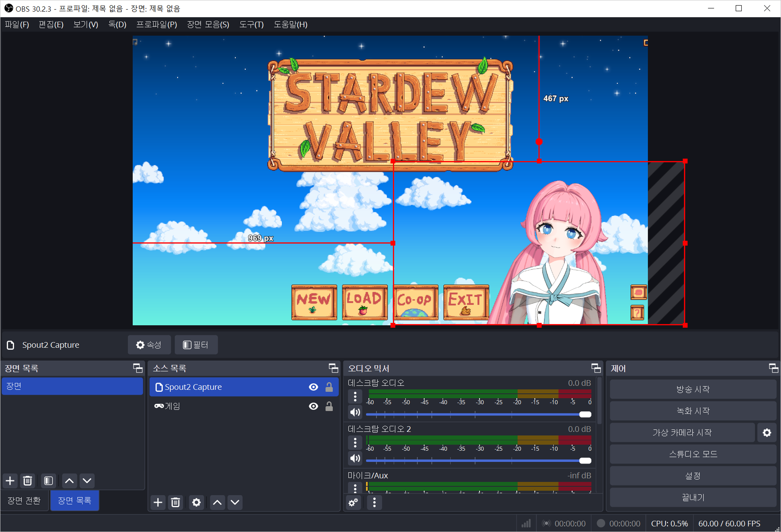Viewport: 781px width, 532px height.
Task: Click the 60.00 / 60.00 FPS readout
Action: (729, 524)
